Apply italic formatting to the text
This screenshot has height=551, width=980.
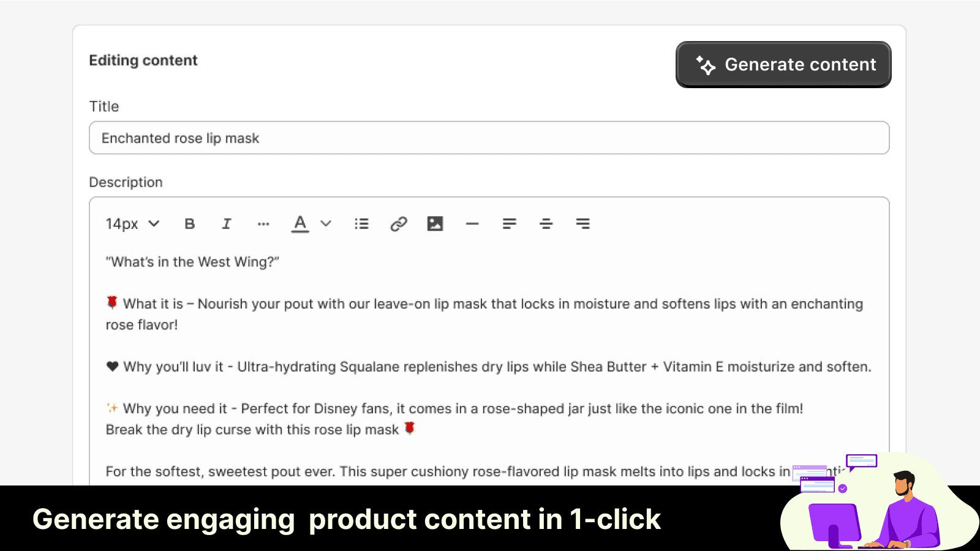(227, 224)
